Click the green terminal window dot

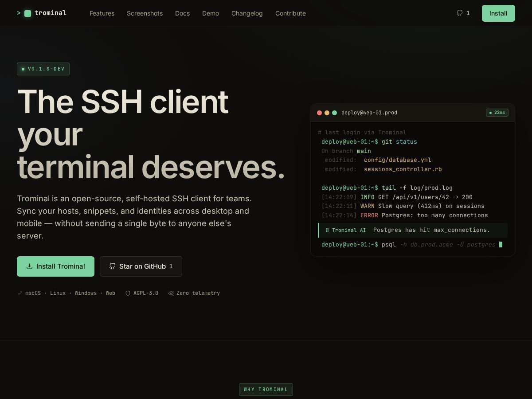pyautogui.click(x=334, y=113)
